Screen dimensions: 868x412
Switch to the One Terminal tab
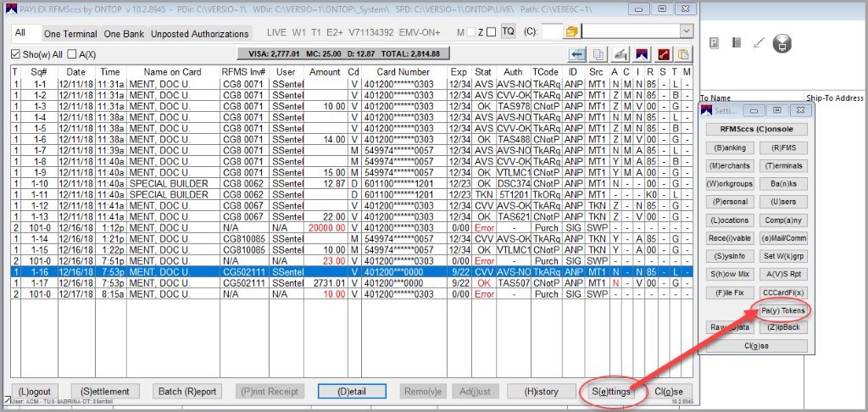pyautogui.click(x=70, y=34)
